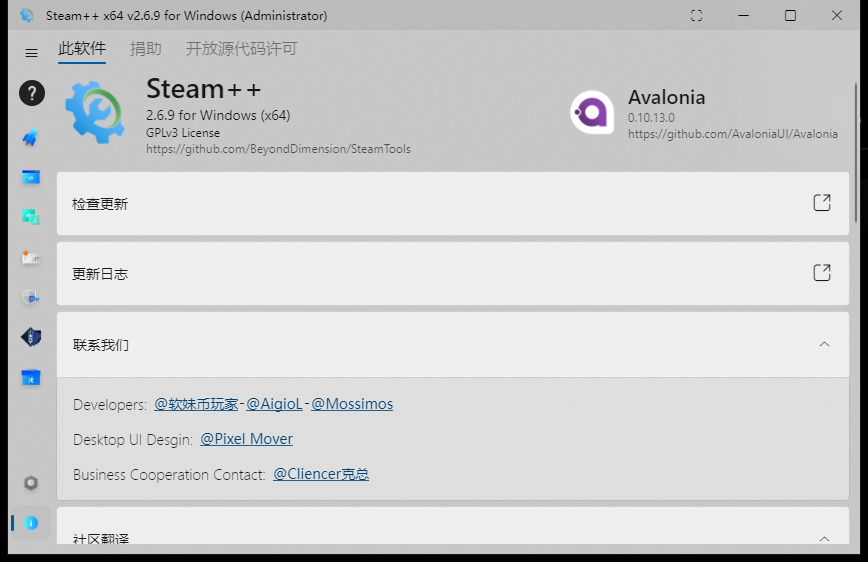Click the 2.6.9 for Windows (x64) text
Image resolution: width=868 pixels, height=562 pixels.
pyautogui.click(x=218, y=115)
